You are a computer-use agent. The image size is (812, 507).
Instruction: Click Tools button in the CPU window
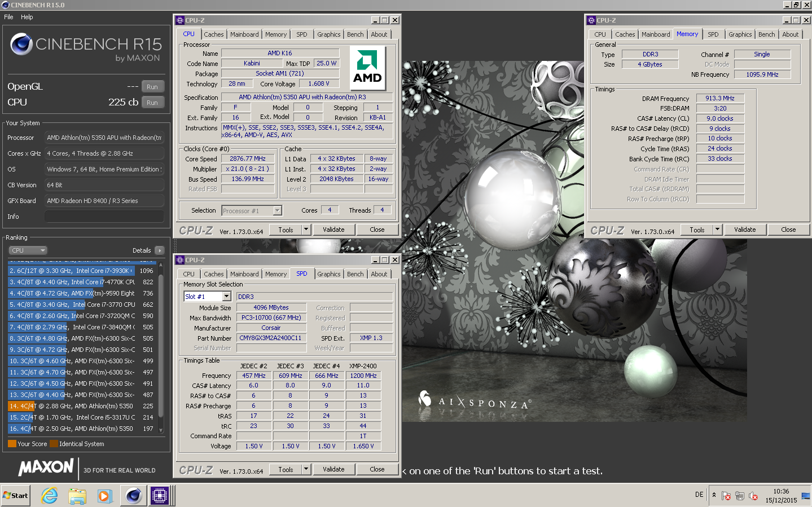(x=286, y=230)
